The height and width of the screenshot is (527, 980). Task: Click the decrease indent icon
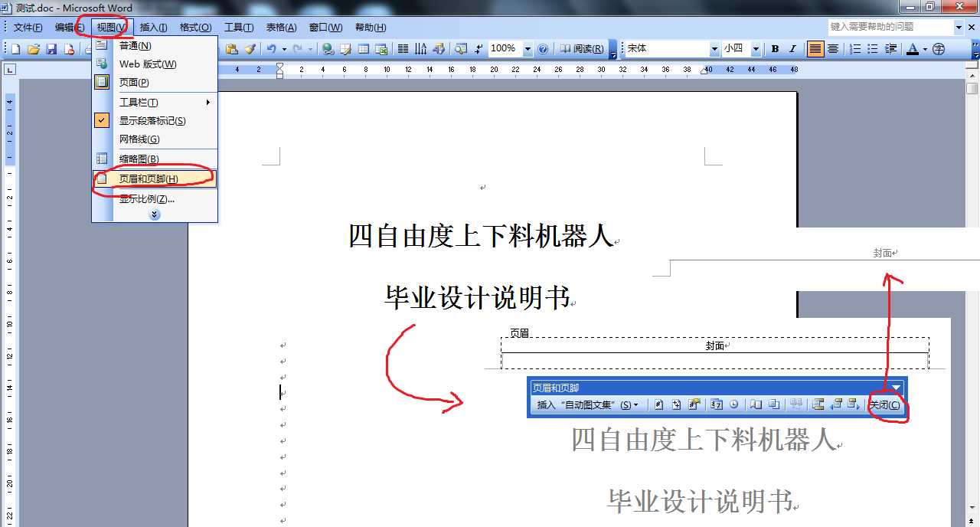tap(891, 49)
